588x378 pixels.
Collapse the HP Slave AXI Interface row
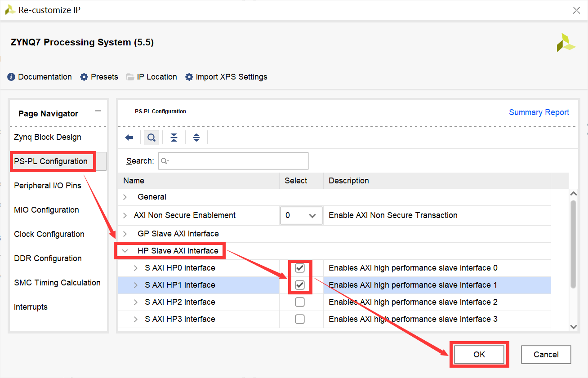coord(125,251)
